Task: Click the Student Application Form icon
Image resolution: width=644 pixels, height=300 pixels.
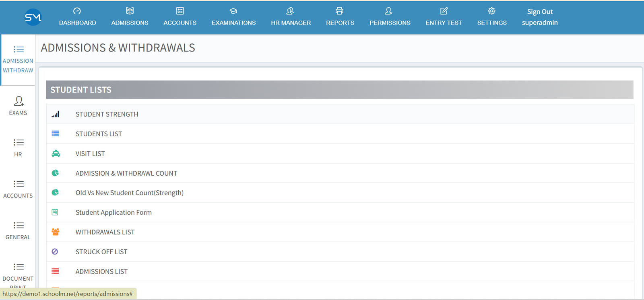Action: [55, 212]
